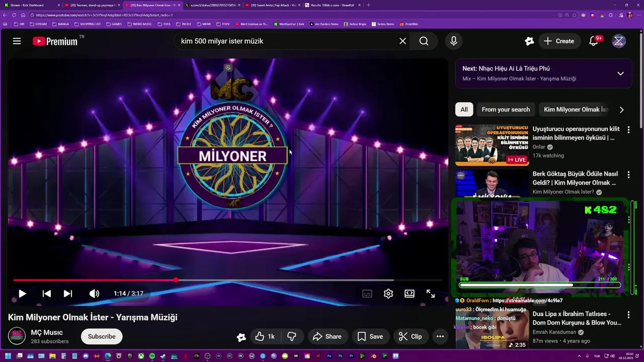This screenshot has width=644, height=362.
Task: Open the account avatar menu
Action: point(619,41)
